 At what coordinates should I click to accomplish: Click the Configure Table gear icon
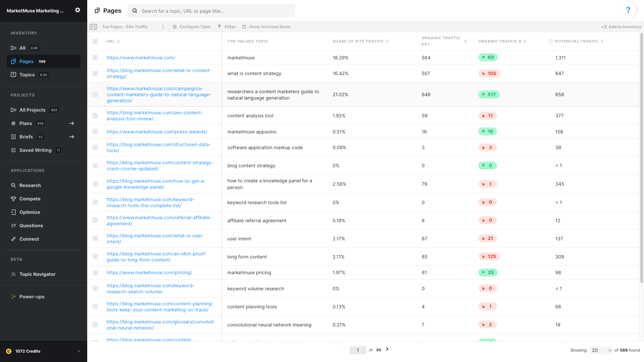tap(175, 27)
